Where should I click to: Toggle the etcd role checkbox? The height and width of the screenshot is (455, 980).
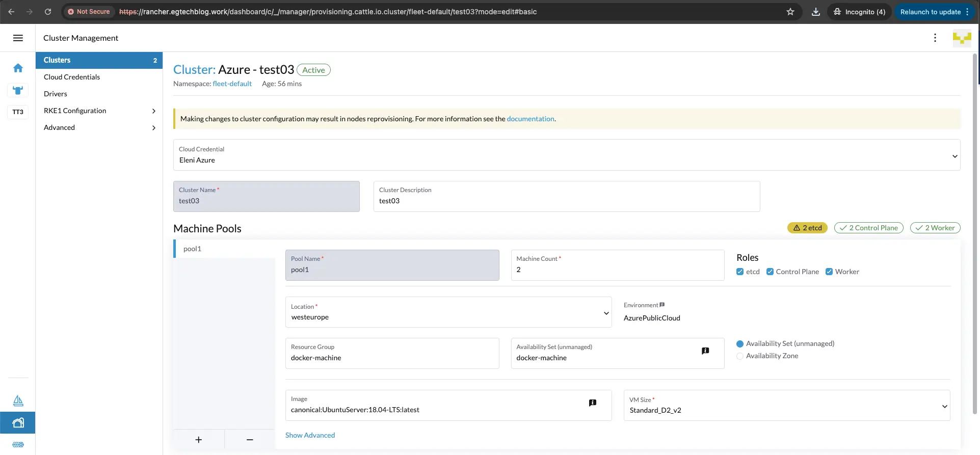[740, 272]
